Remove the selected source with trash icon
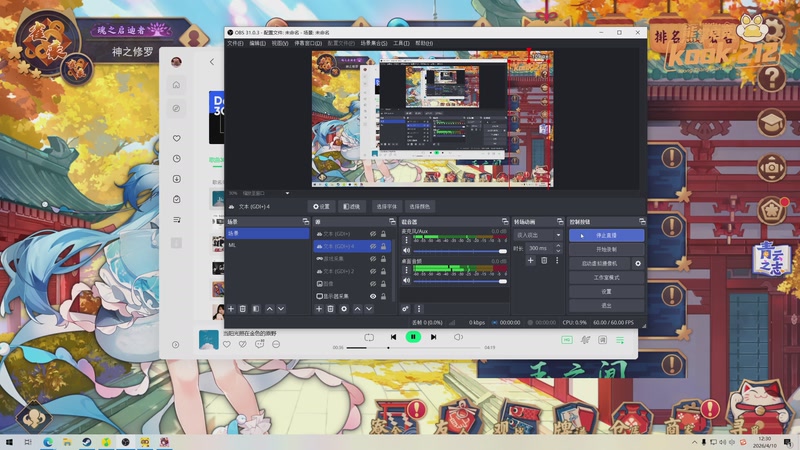This screenshot has height=450, width=800. point(331,309)
